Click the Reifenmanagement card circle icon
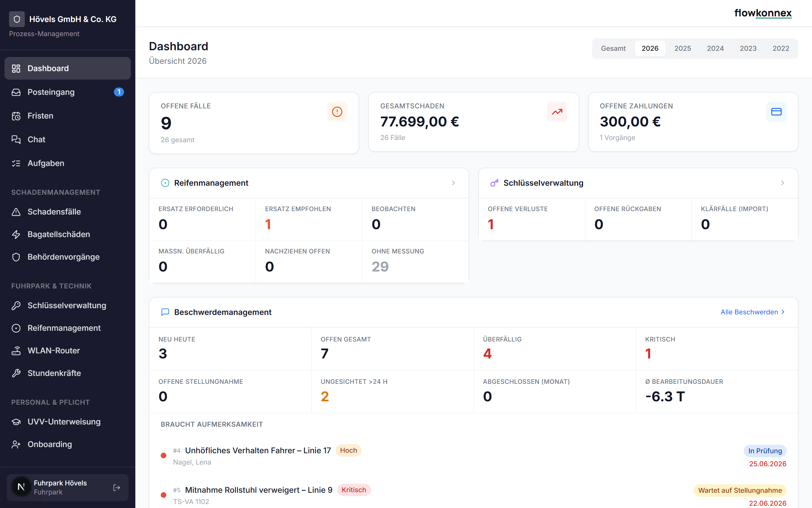 [x=165, y=183]
